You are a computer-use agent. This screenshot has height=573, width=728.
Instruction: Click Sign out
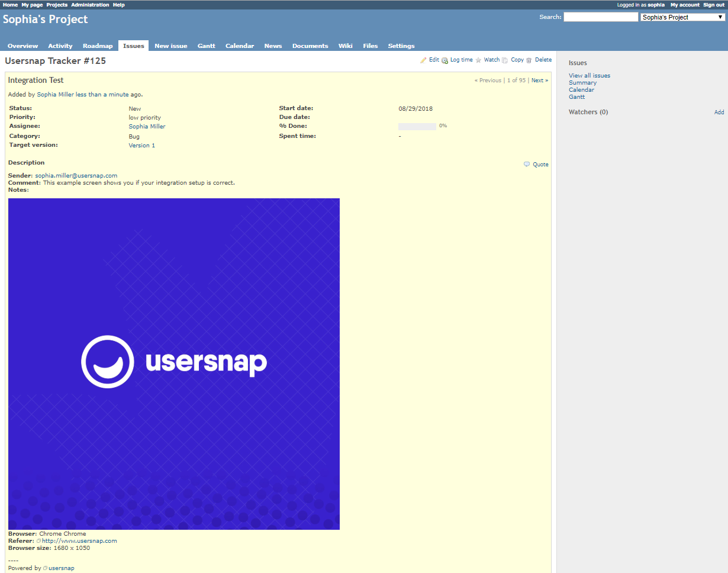714,5
